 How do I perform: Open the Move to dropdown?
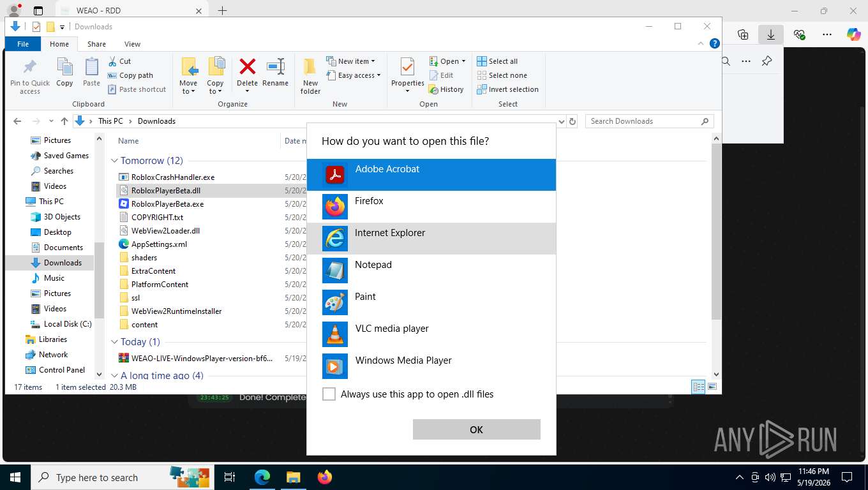(x=188, y=76)
